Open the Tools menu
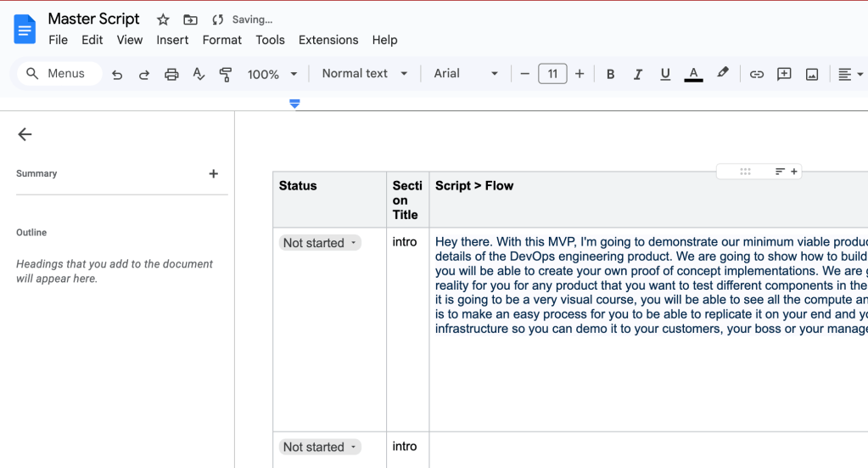Image resolution: width=868 pixels, height=468 pixels. (270, 41)
